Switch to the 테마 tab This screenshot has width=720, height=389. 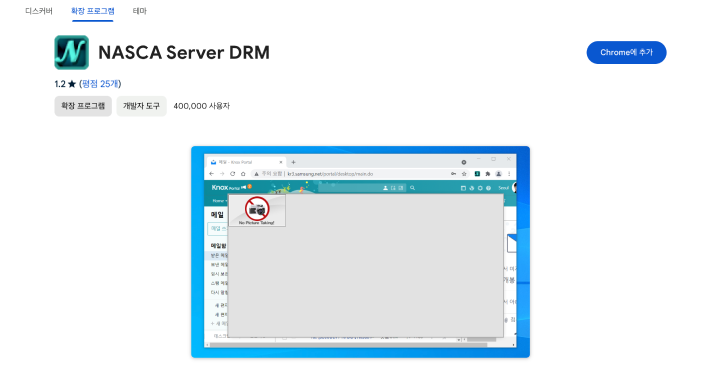[140, 11]
